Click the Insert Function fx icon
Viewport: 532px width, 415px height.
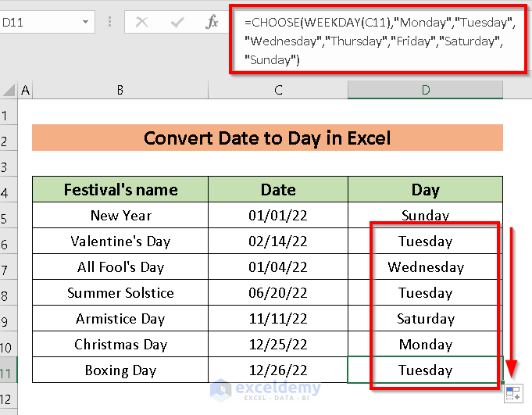(x=212, y=22)
